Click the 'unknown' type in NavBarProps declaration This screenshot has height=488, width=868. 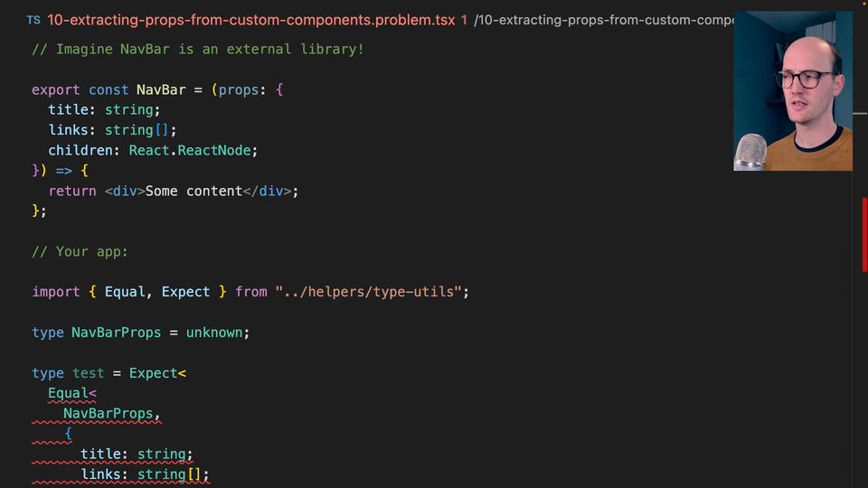pyautogui.click(x=214, y=333)
